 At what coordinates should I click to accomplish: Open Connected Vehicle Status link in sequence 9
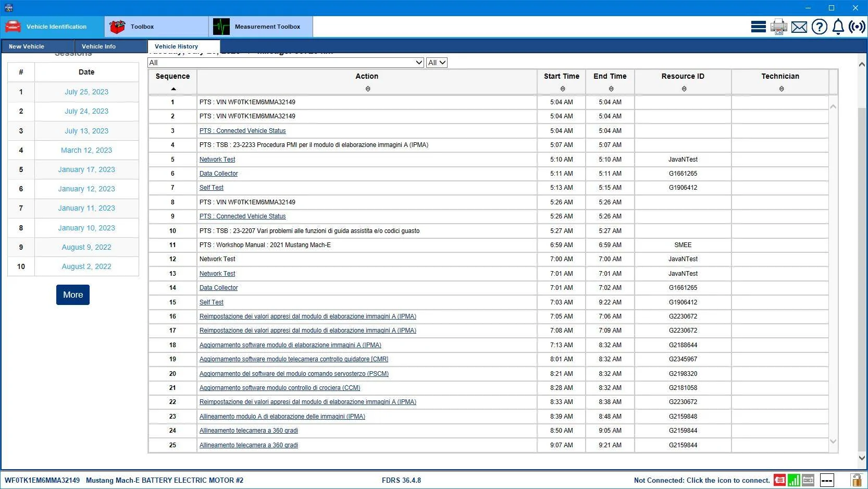tap(243, 216)
